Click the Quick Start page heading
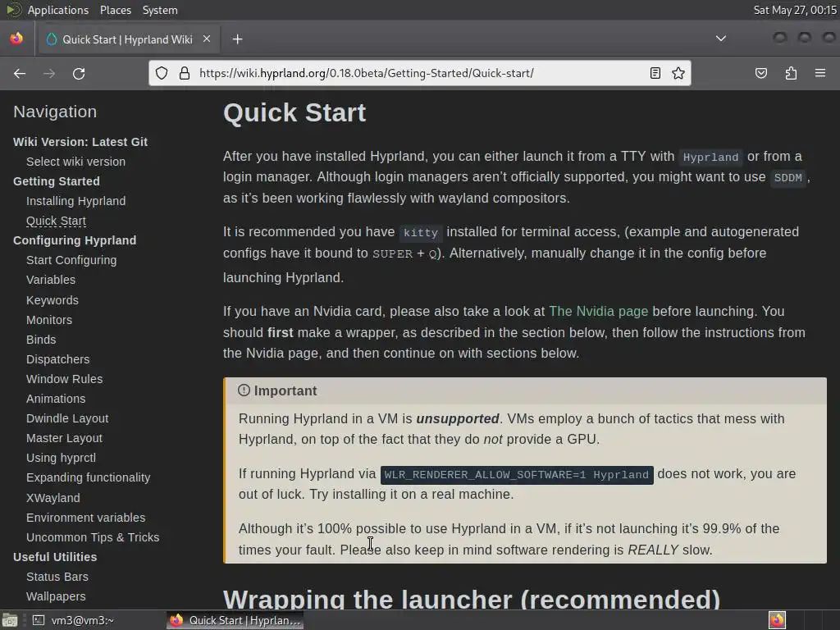Image resolution: width=840 pixels, height=630 pixels. [294, 113]
